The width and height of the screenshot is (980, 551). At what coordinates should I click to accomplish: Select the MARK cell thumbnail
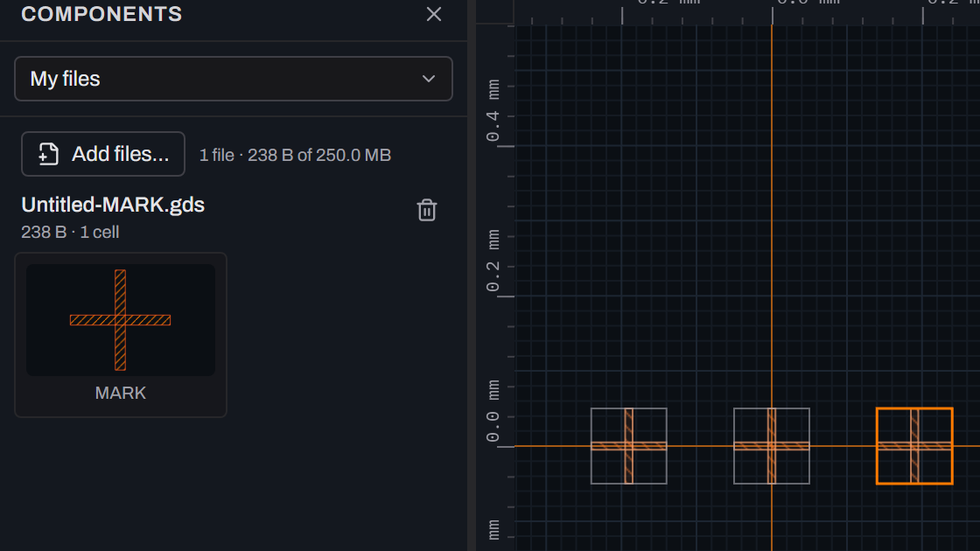coord(121,320)
